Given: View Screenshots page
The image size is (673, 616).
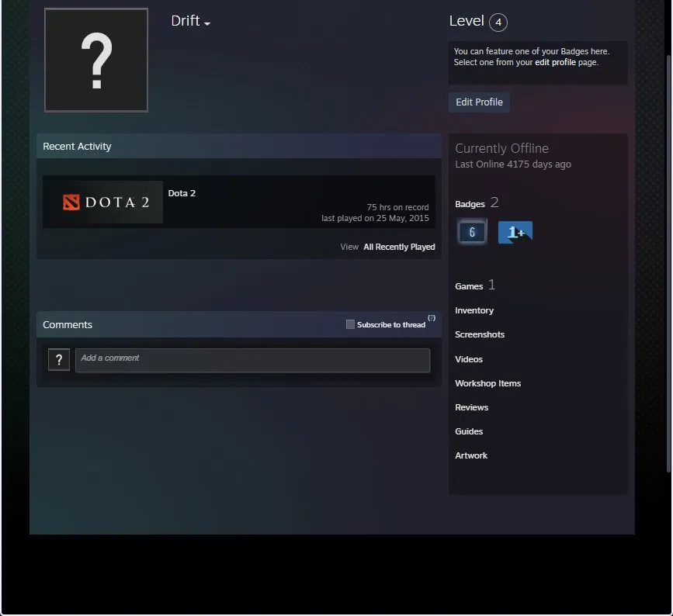Looking at the screenshot, I should coord(480,334).
